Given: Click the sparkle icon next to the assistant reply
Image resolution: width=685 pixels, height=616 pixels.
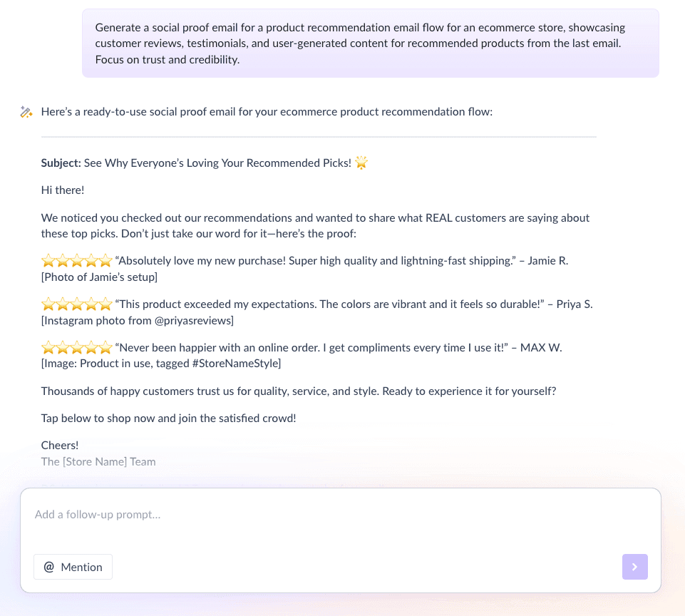Looking at the screenshot, I should pyautogui.click(x=26, y=111).
